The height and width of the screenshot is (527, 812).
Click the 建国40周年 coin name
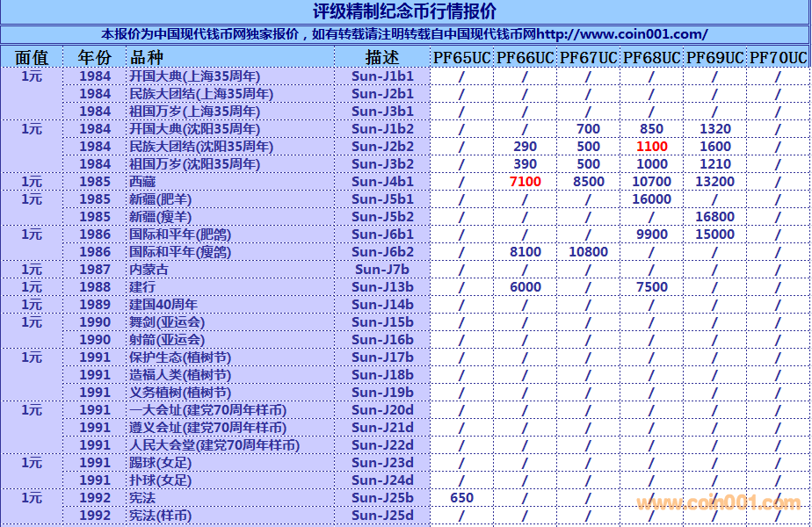click(163, 305)
